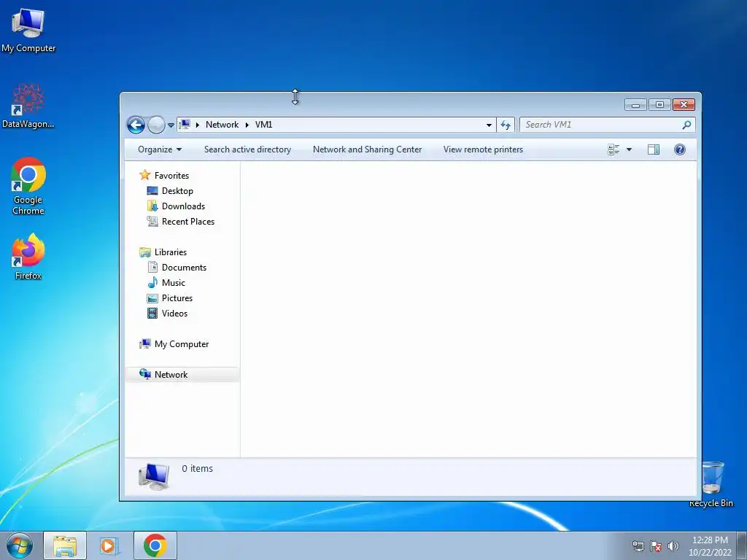This screenshot has width=747, height=560.
Task: Open the Music library
Action: [173, 283]
